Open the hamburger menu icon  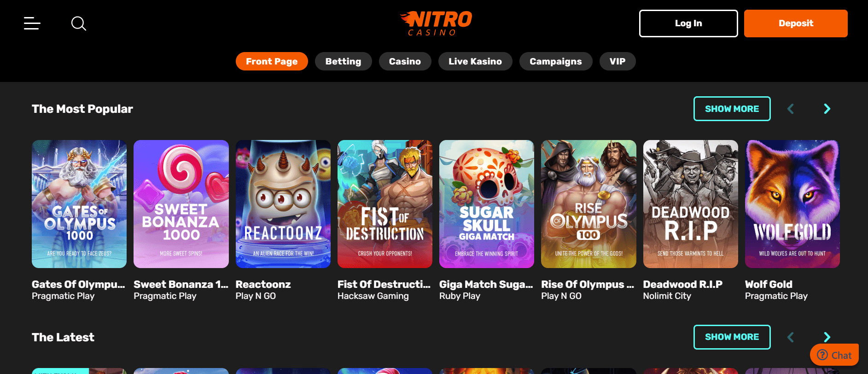[32, 23]
